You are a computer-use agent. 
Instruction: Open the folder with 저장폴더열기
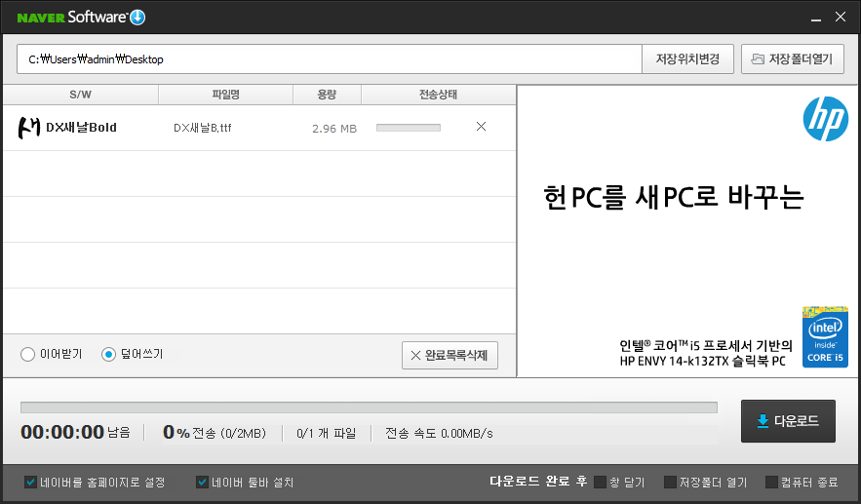[793, 59]
